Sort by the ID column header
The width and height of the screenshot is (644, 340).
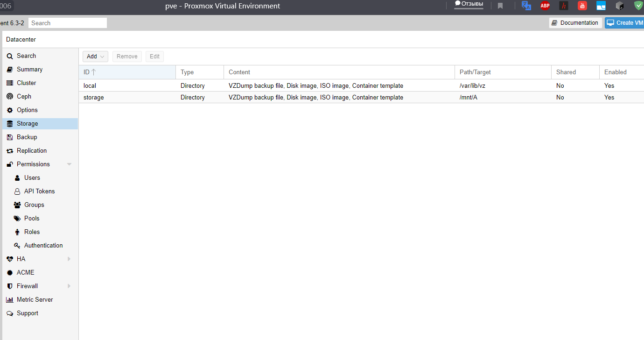[x=127, y=72]
